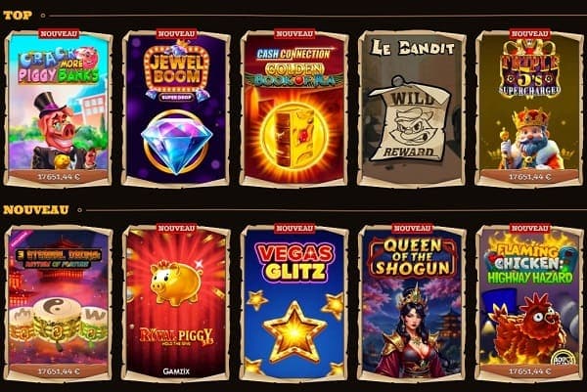This screenshot has width=587, height=392.
Task: Launch the Royal Piggy slot
Action: click(176, 303)
